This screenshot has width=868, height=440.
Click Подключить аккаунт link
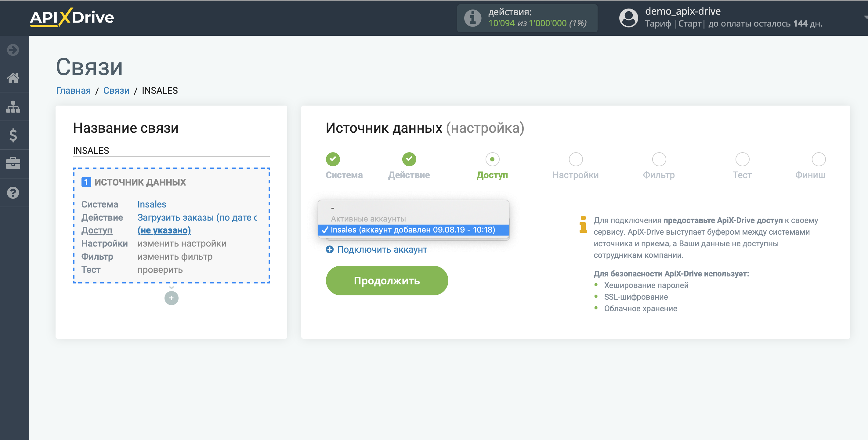click(382, 250)
